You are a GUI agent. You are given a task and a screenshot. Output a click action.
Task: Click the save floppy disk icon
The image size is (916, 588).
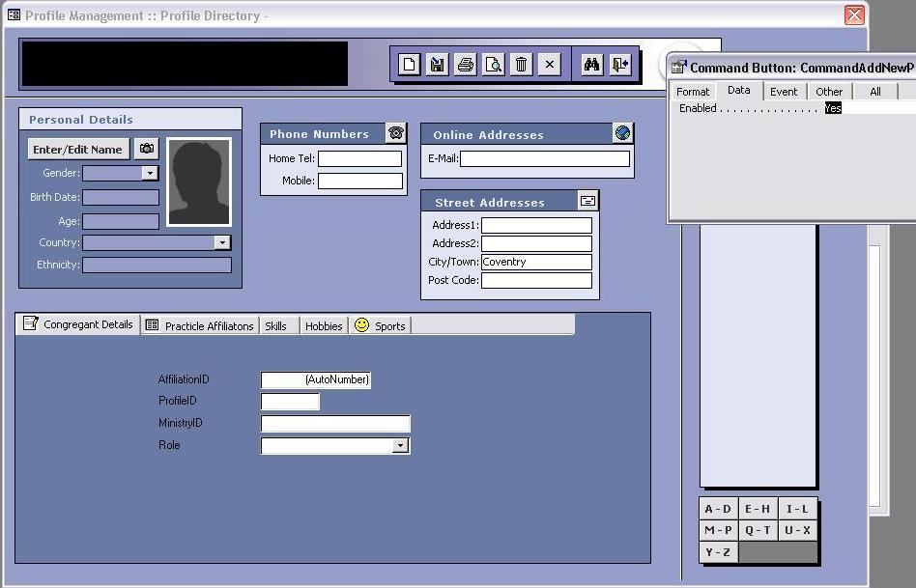click(x=438, y=65)
